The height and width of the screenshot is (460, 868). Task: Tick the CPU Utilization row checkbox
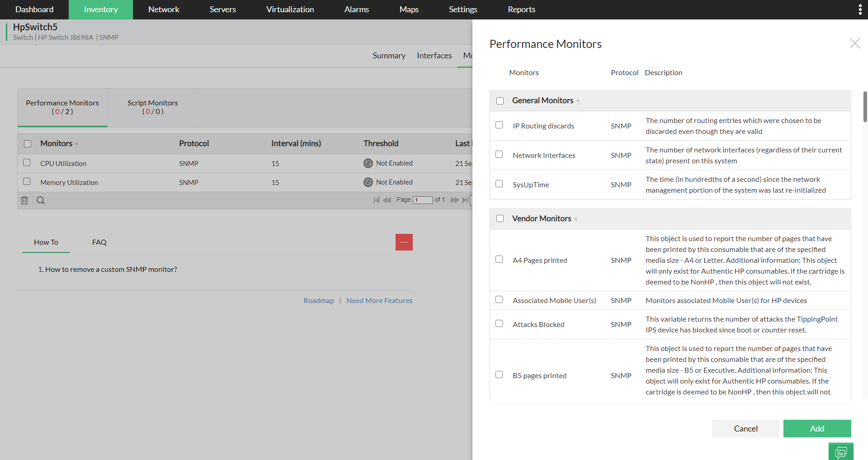(27, 162)
